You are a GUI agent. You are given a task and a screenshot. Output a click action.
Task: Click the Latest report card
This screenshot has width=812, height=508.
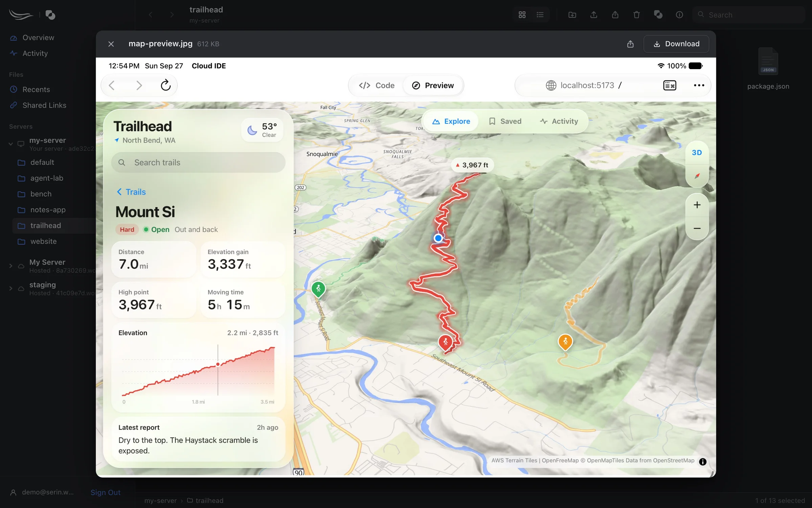[198, 439]
